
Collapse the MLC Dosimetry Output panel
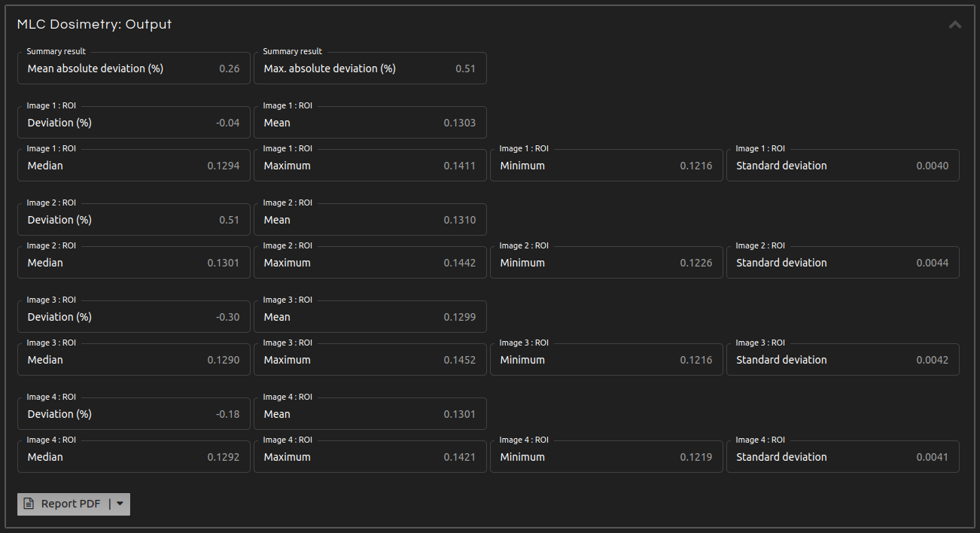955,25
